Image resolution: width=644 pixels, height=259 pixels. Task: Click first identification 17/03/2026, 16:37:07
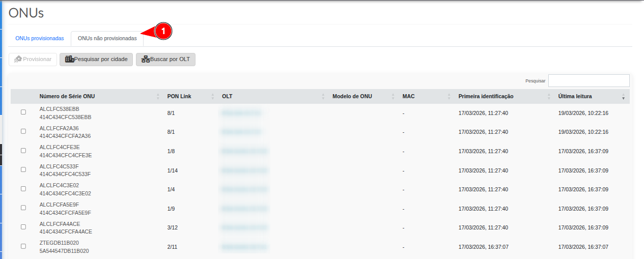click(x=483, y=247)
